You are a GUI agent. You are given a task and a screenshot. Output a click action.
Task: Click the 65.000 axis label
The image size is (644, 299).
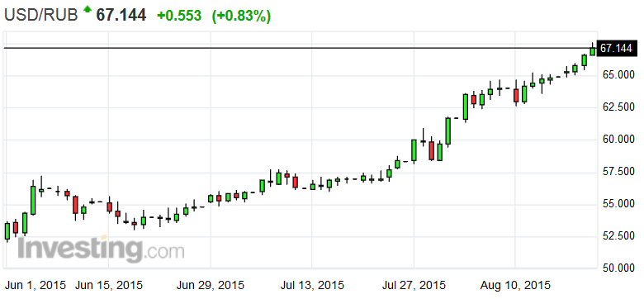pos(618,75)
